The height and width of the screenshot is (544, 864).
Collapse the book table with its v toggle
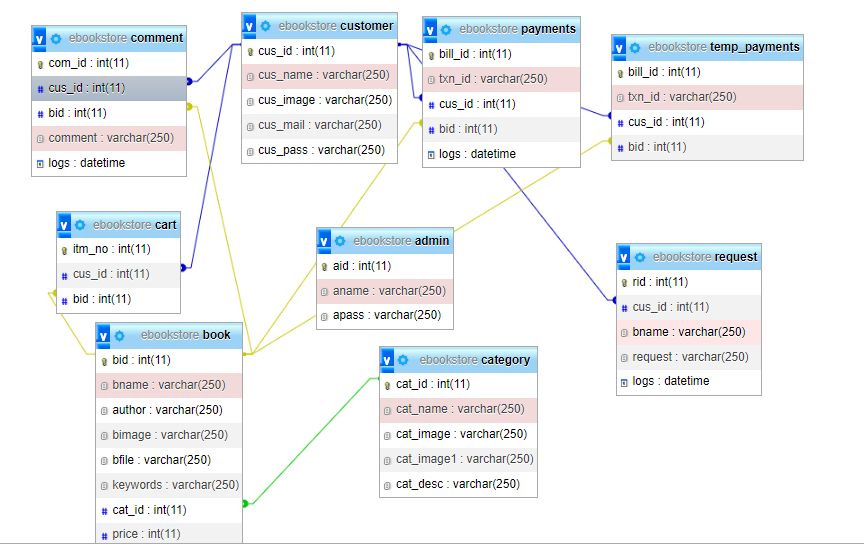click(x=103, y=335)
